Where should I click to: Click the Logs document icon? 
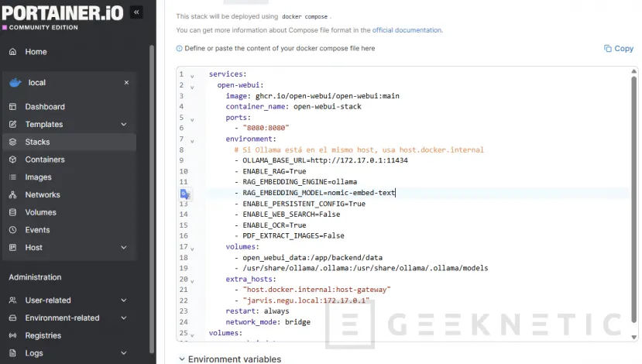(12, 353)
